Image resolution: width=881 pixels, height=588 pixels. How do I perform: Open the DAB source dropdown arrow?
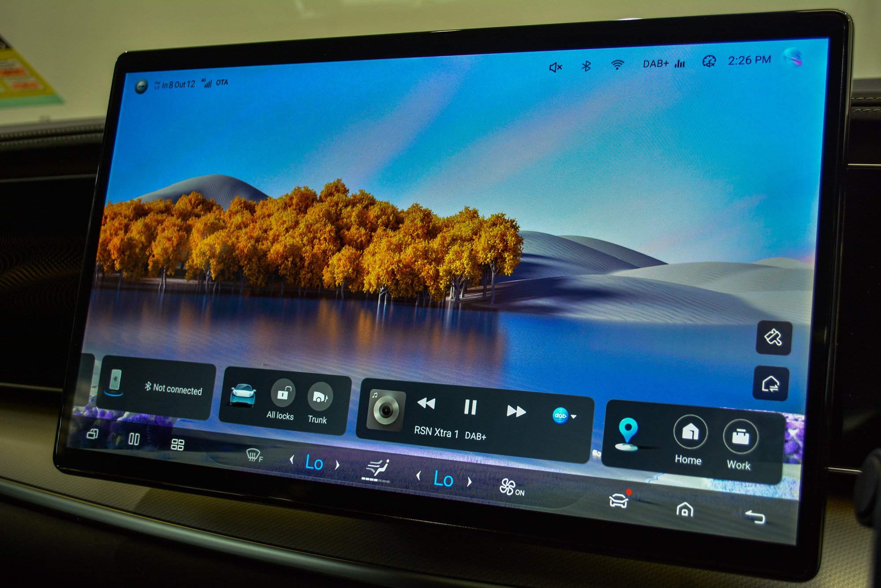pyautogui.click(x=574, y=417)
